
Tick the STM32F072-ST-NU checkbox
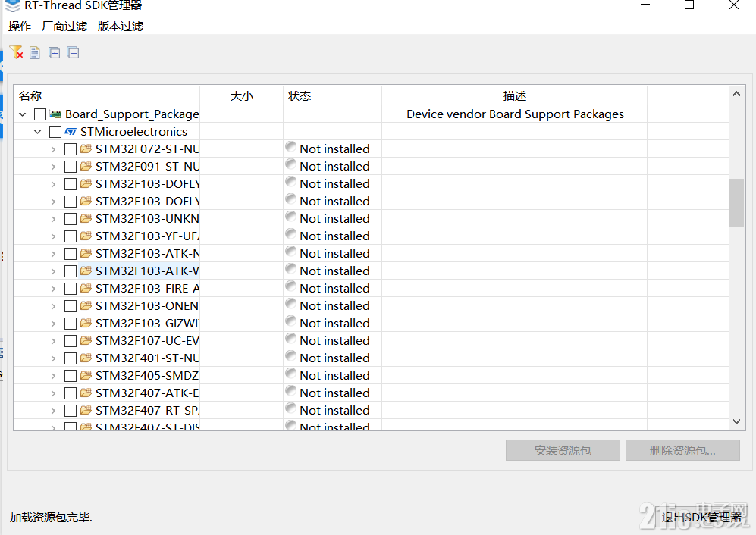point(71,149)
